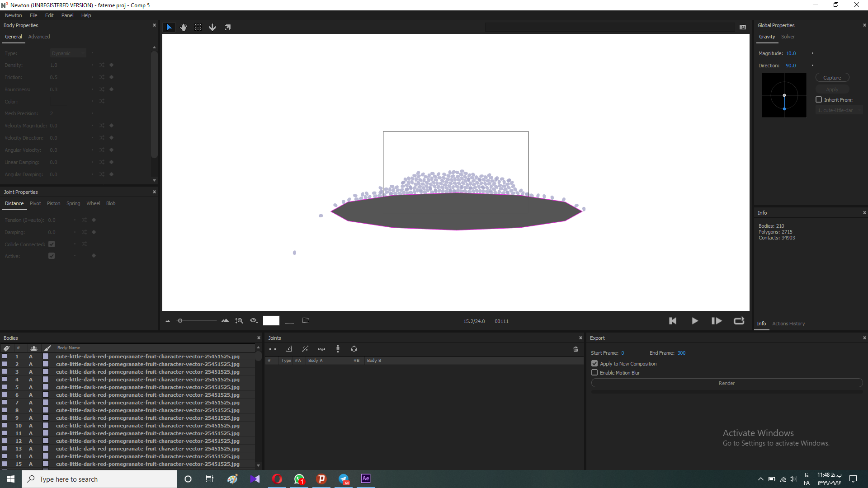Toggle the Collide Connected checkbox
868x488 pixels.
[x=51, y=244]
